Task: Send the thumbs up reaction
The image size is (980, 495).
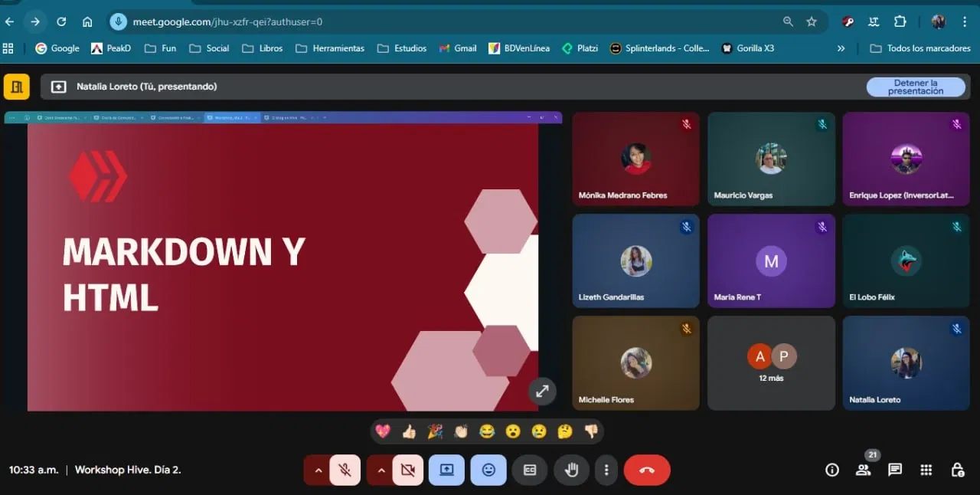Action: (409, 431)
